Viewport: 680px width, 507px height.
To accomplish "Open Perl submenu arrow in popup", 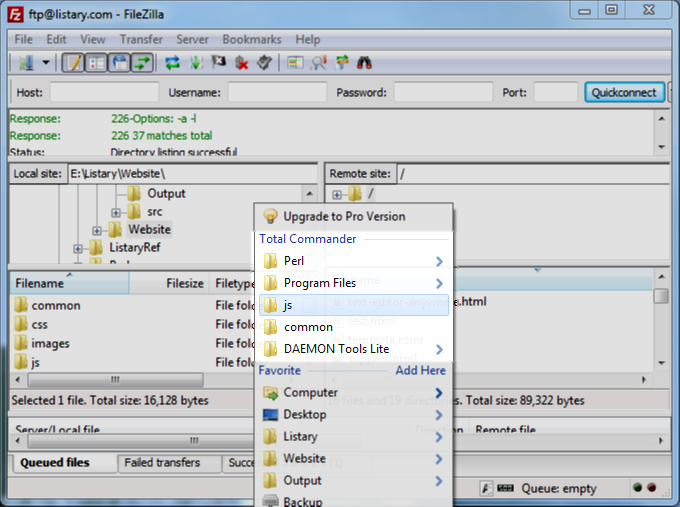I will [x=439, y=261].
